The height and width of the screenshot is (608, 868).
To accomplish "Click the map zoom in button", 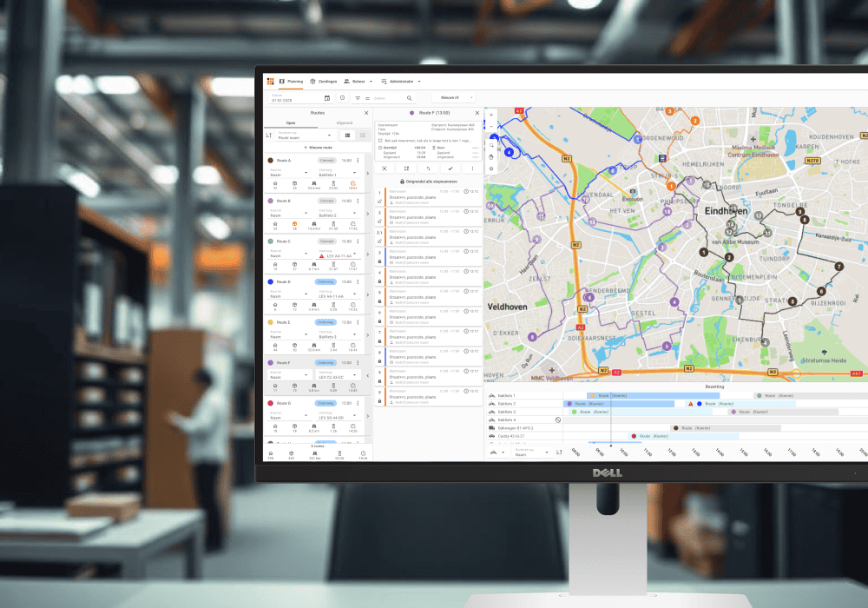I will pyautogui.click(x=491, y=116).
